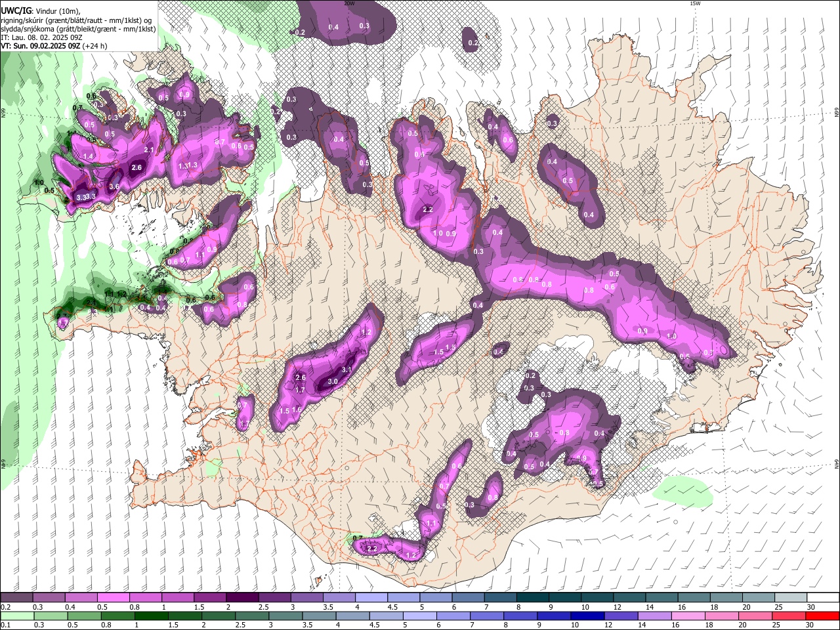Click the '3.1' snowfall value on map

point(347,370)
